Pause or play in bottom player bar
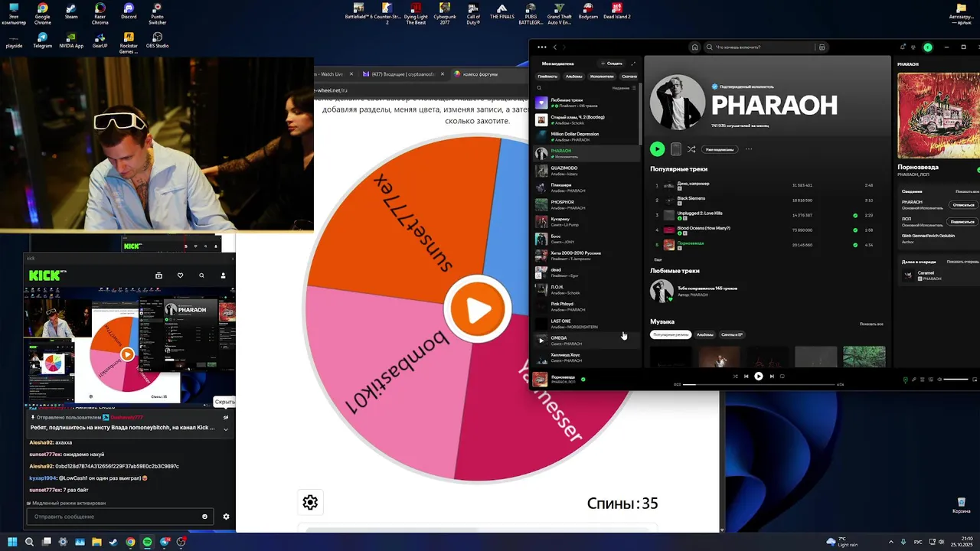The height and width of the screenshot is (551, 980). [759, 377]
